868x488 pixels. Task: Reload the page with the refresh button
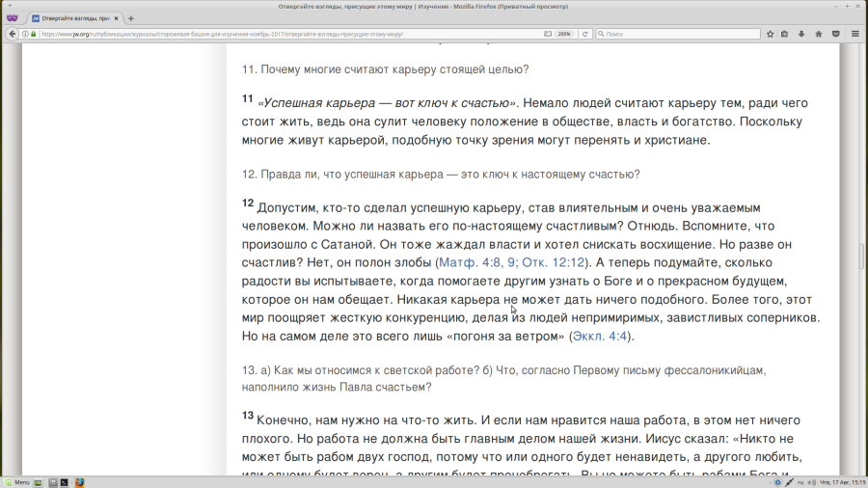[x=584, y=34]
